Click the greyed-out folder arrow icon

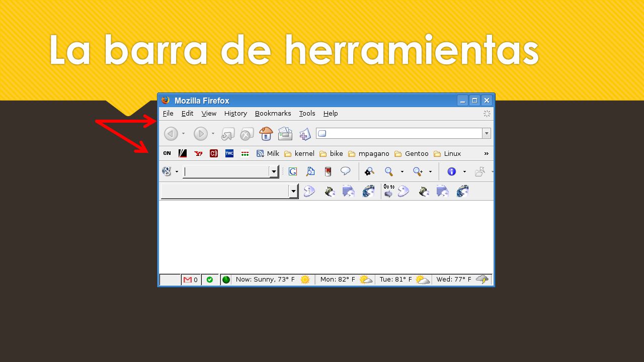(480, 171)
